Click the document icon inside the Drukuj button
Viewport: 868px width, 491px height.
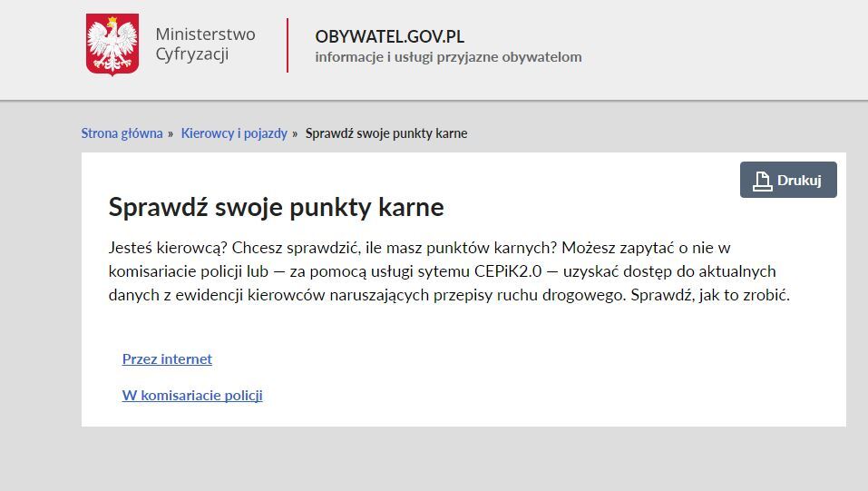[x=762, y=181]
